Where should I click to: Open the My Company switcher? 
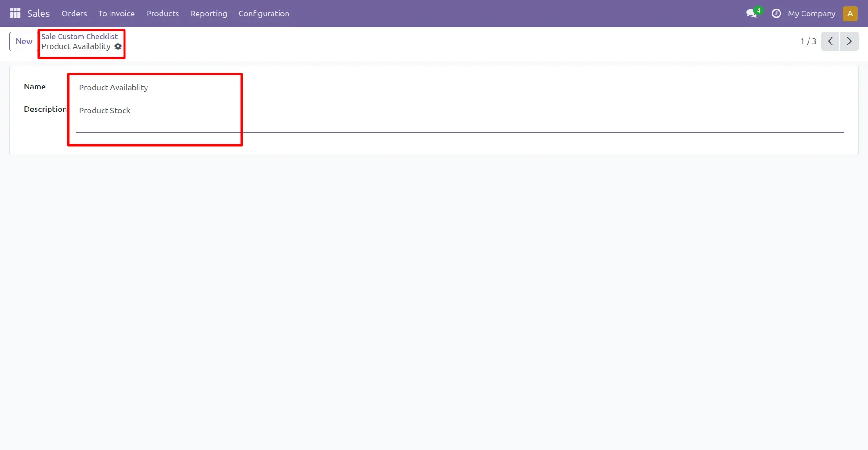(x=811, y=14)
